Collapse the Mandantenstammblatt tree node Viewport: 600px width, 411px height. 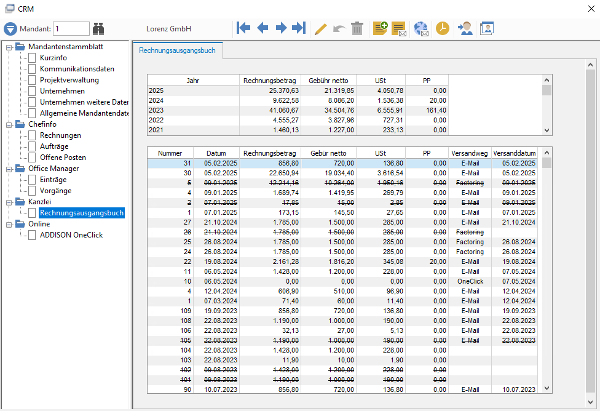9,47
